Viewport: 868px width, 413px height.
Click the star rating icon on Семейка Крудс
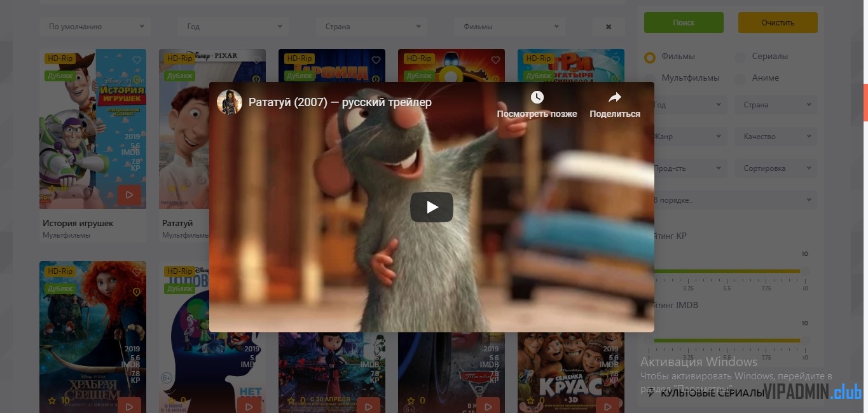pyautogui.click(x=530, y=401)
